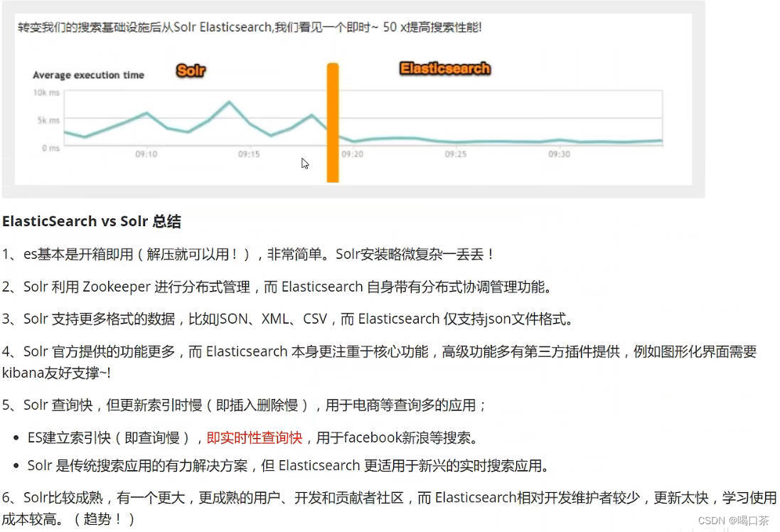
Task: Click the orange Elasticsearch label in chart
Action: coord(445,68)
